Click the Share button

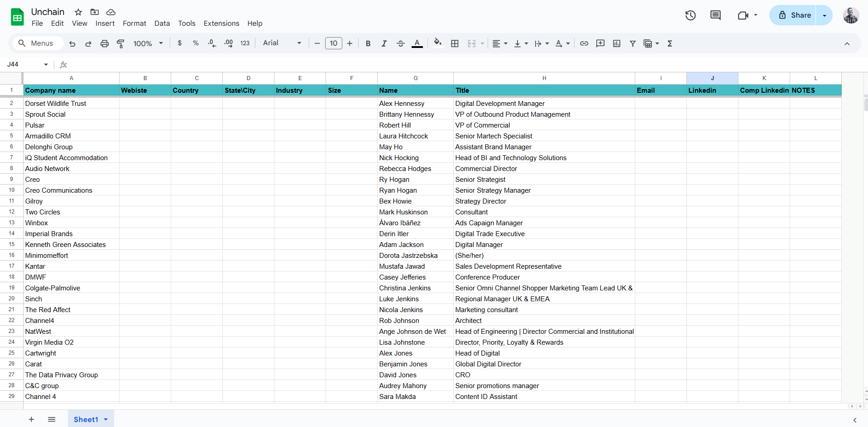(x=793, y=15)
